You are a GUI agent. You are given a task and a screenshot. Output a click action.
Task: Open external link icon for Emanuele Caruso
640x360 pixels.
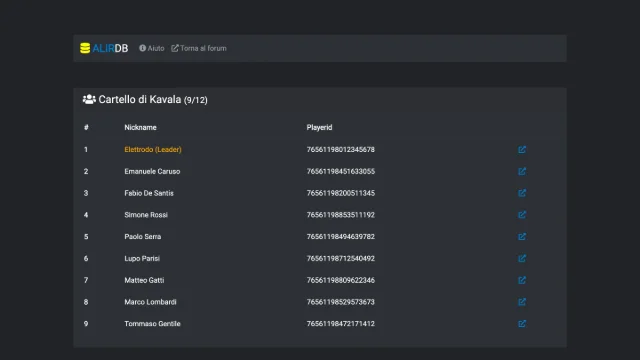522,171
